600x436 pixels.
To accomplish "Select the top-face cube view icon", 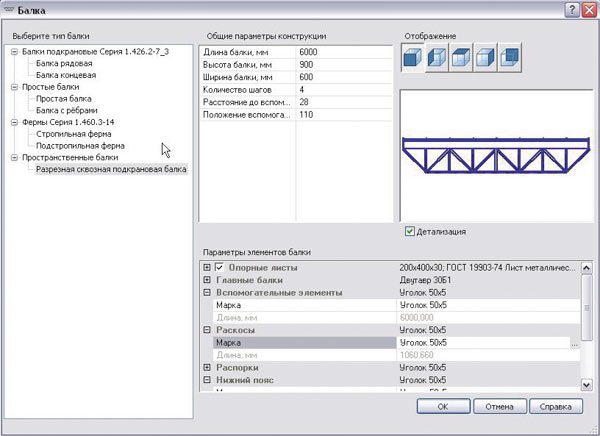I will coord(462,59).
